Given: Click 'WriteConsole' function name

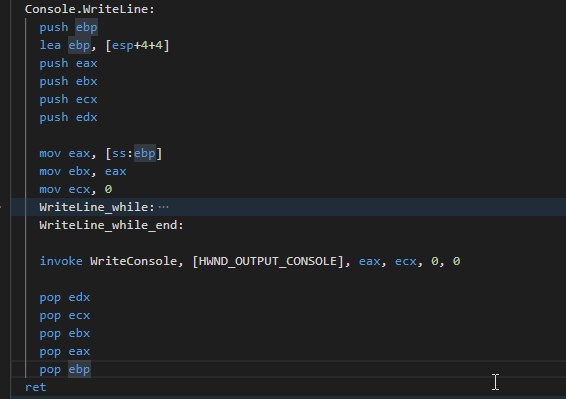Looking at the screenshot, I should pos(134,261).
